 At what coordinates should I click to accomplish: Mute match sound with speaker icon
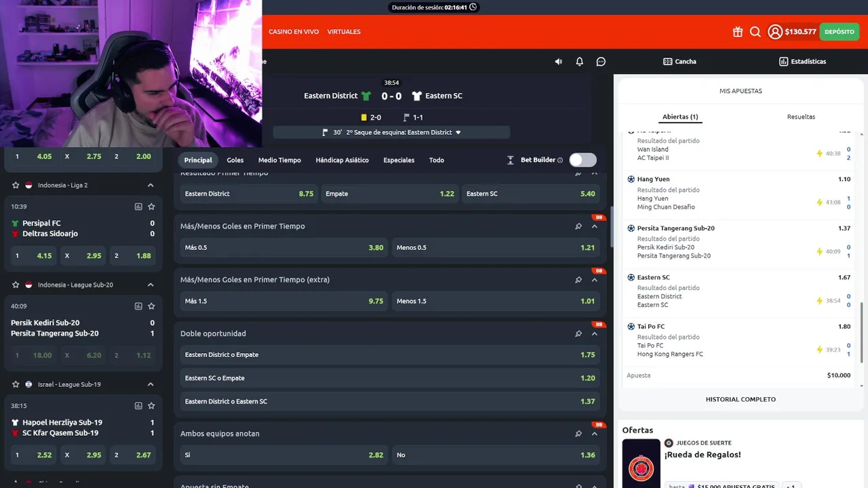558,62
